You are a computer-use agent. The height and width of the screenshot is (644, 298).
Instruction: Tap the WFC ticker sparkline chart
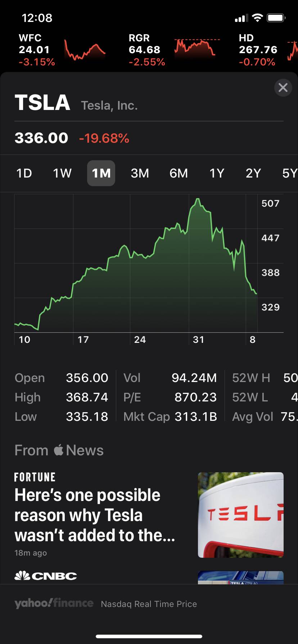(x=85, y=50)
